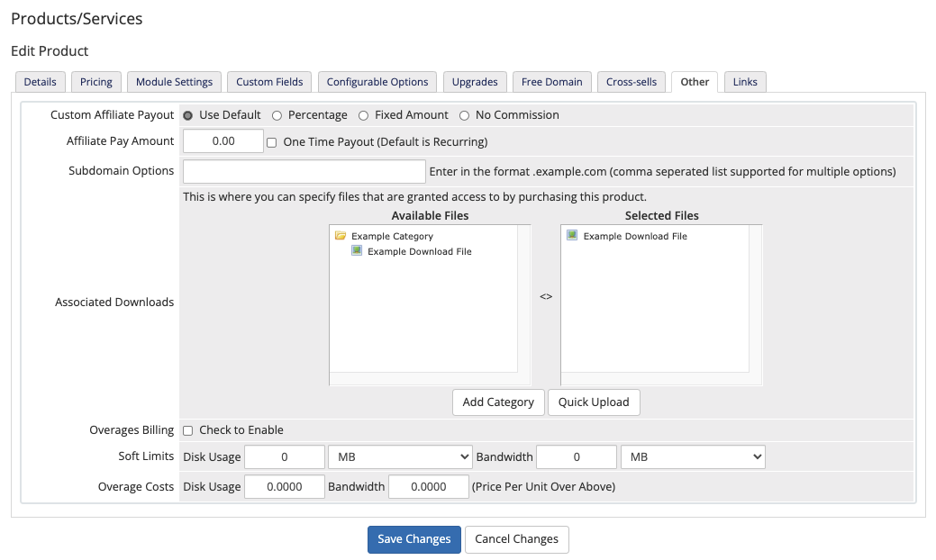Switch to Cross-sells tab

[x=631, y=82]
